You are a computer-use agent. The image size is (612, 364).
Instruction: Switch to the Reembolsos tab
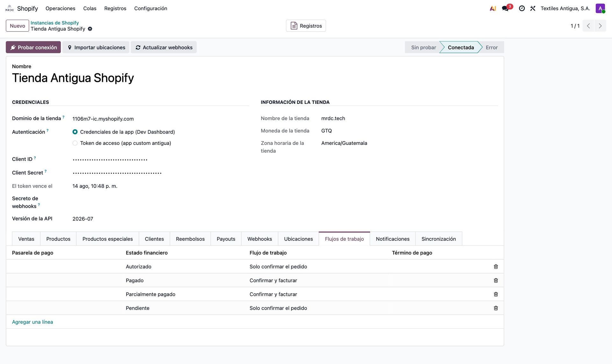(190, 239)
